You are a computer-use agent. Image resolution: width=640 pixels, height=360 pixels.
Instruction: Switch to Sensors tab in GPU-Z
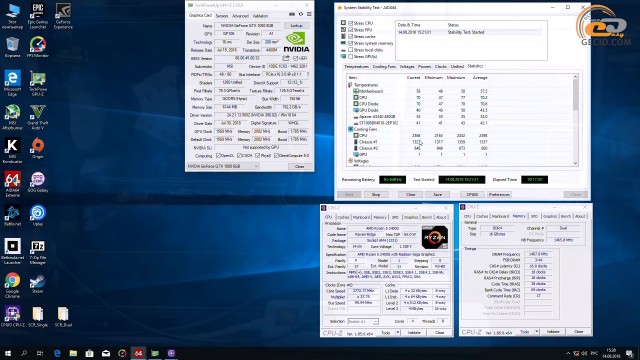[x=222, y=16]
